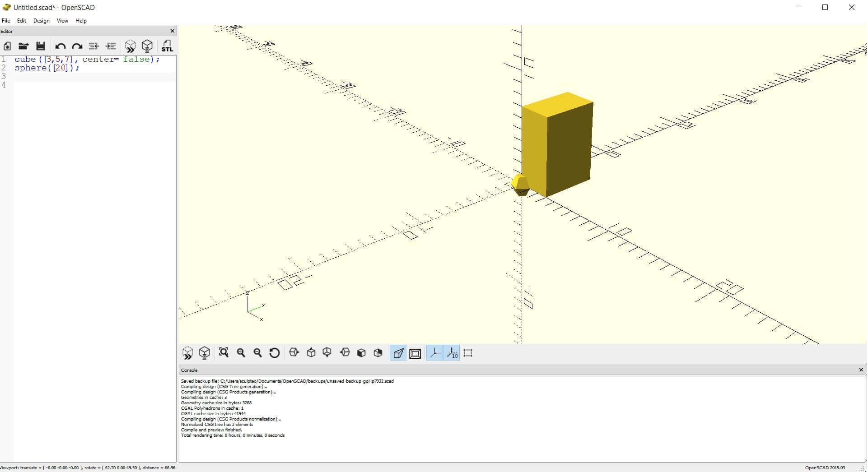The image size is (868, 472).
Task: Zoom out of the 3D view
Action: 258,353
